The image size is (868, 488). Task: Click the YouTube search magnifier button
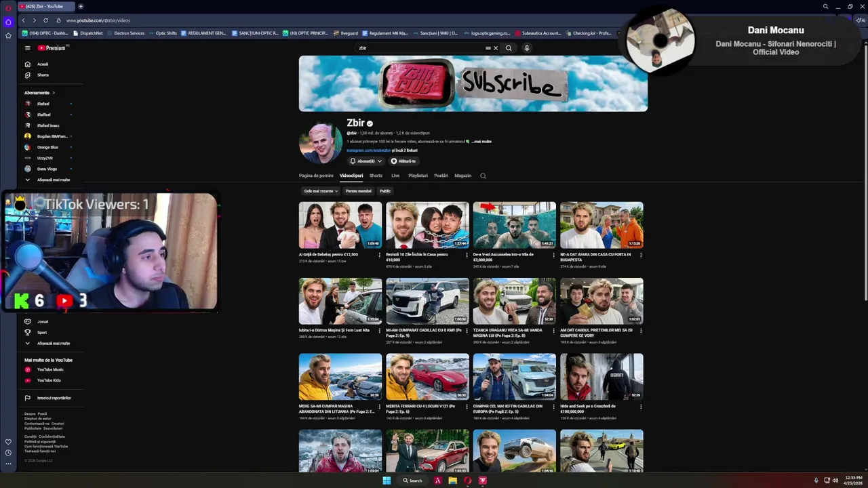coord(508,48)
